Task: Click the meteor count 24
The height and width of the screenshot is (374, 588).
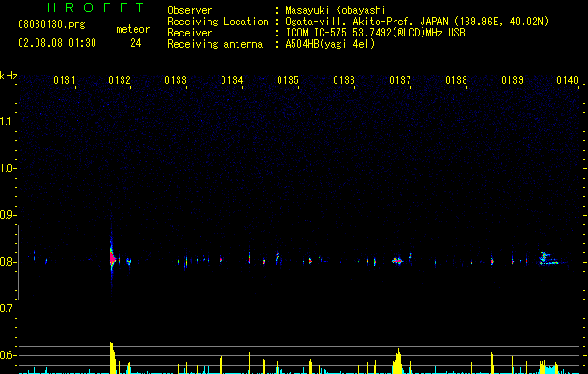Action: coord(136,43)
